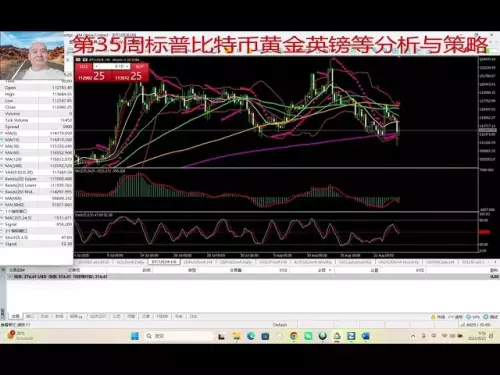Viewport: 500px width, 375px height.
Task: Select the first Trade tab in the terminal panel
Action: pos(15,316)
